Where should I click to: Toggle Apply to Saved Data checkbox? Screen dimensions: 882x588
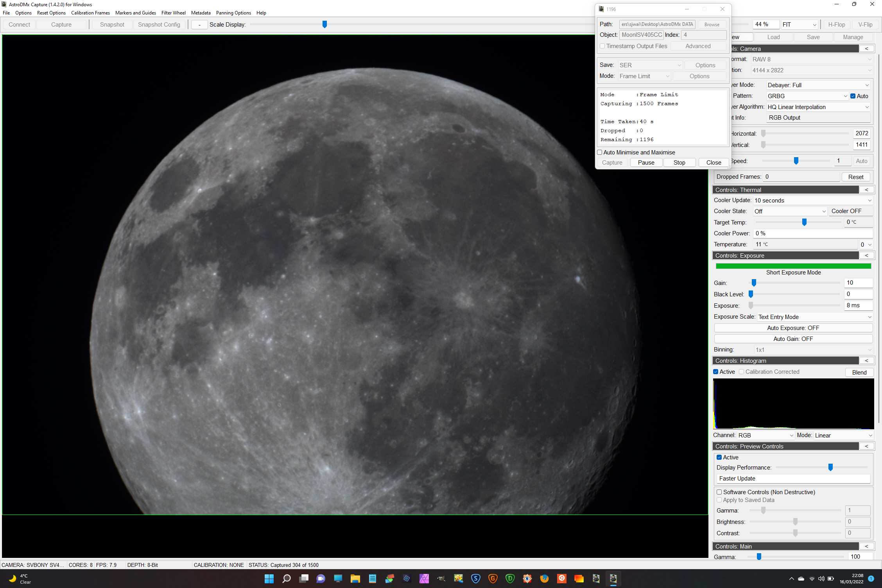tap(719, 500)
